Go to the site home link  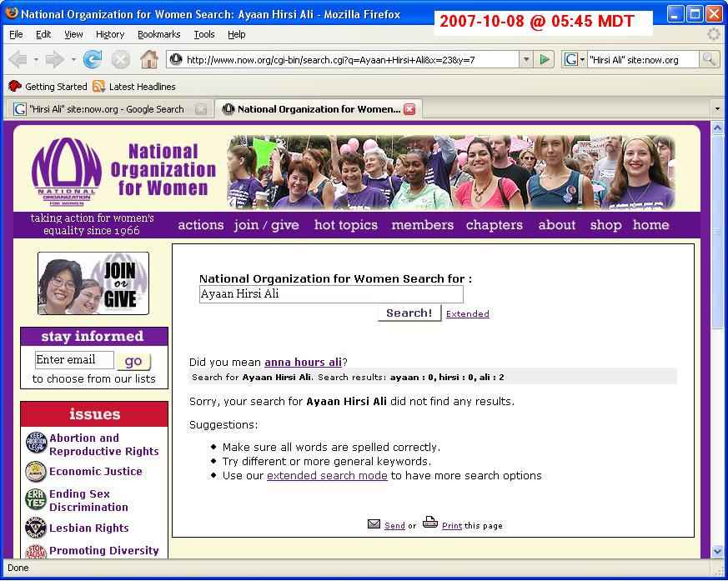click(x=651, y=224)
